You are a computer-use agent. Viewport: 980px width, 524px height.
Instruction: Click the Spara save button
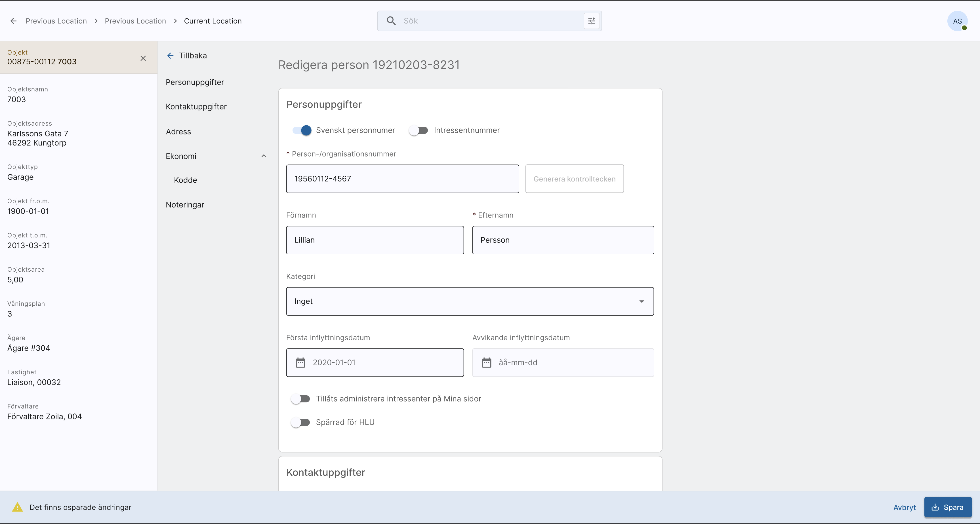pos(948,507)
